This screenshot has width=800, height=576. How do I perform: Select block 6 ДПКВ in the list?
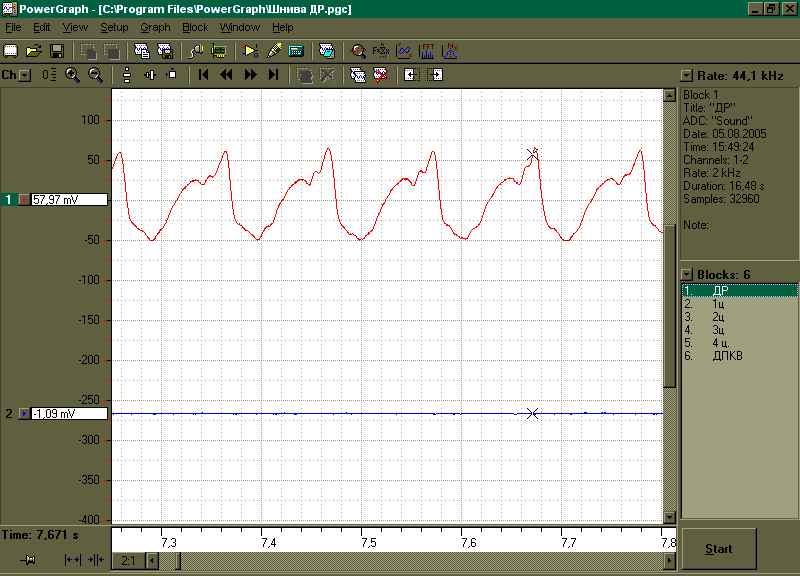pos(740,356)
